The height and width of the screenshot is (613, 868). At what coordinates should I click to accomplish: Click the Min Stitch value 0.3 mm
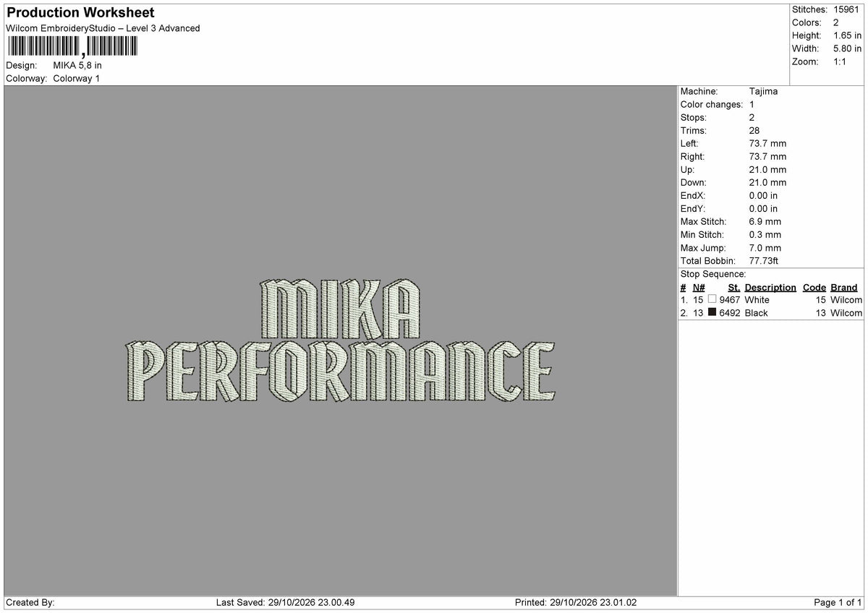point(765,235)
